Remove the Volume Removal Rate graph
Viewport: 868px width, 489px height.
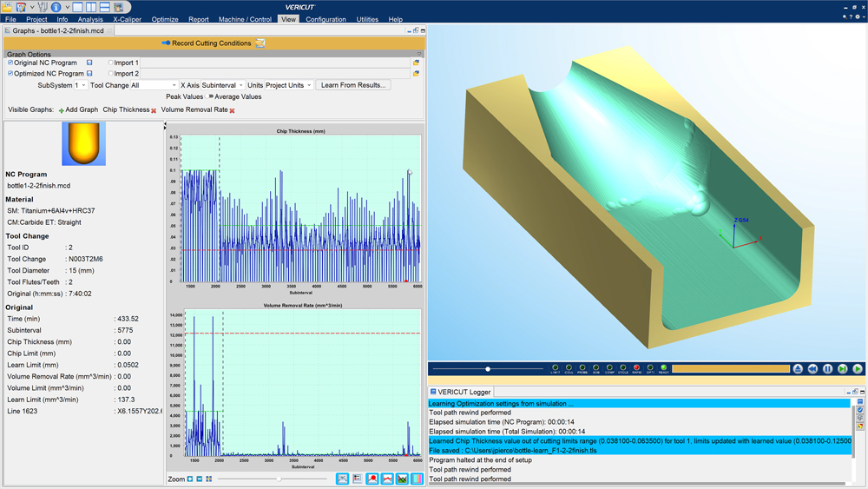232,110
